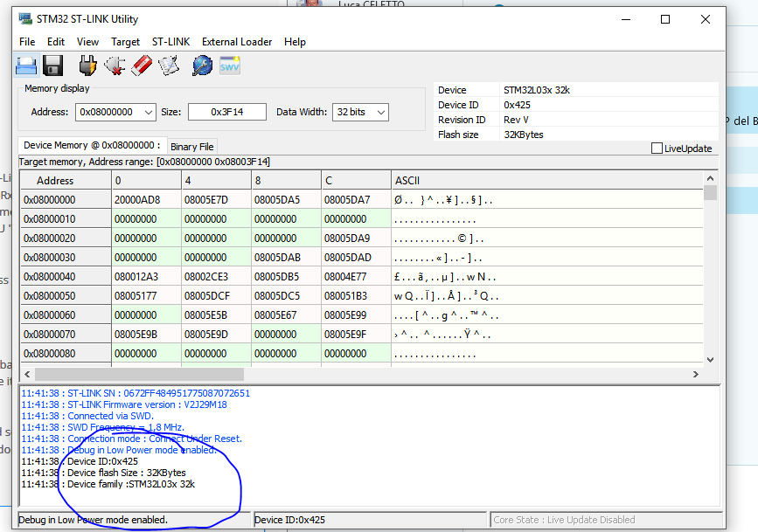Click the Flash size value 32KBytes
Viewport: 758px width, 532px height.
pos(524,135)
